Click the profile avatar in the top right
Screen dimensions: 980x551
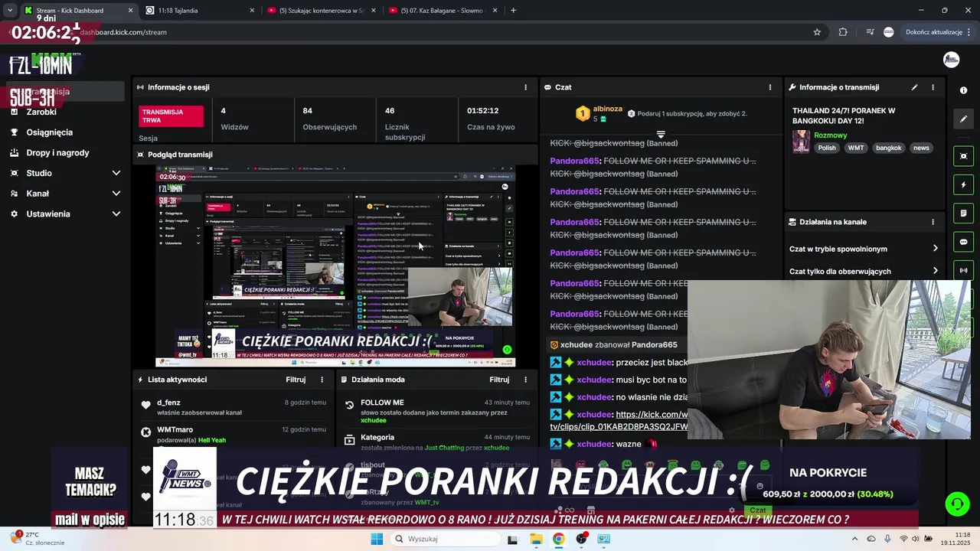coord(951,60)
